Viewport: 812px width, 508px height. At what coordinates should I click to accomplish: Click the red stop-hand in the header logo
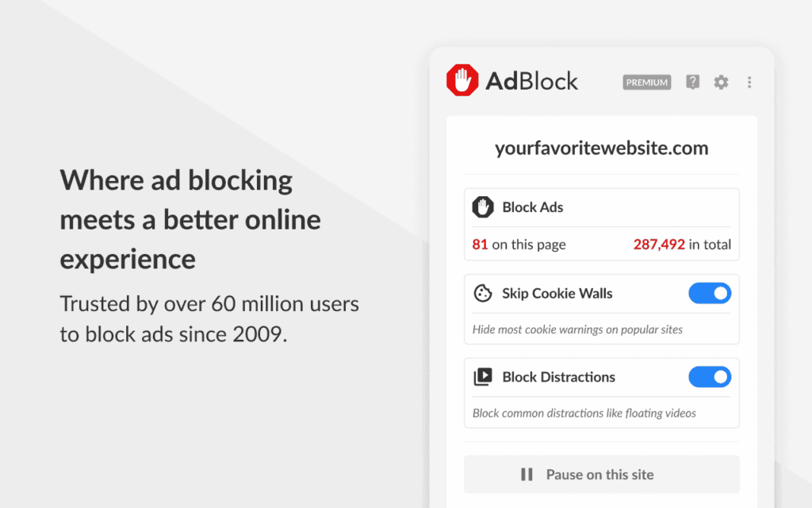click(x=462, y=79)
